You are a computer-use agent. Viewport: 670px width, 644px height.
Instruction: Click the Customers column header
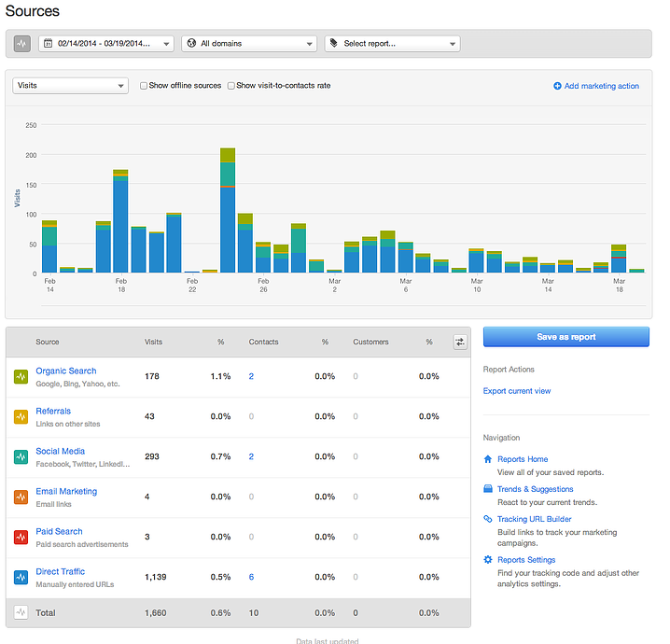(370, 342)
